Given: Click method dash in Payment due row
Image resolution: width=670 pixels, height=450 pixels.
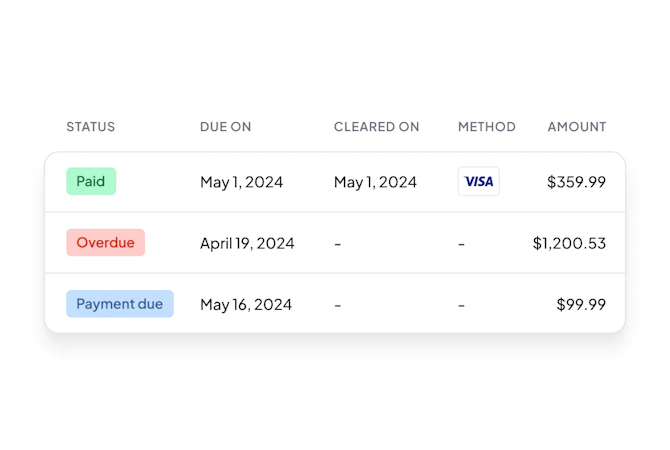Looking at the screenshot, I should (x=461, y=304).
